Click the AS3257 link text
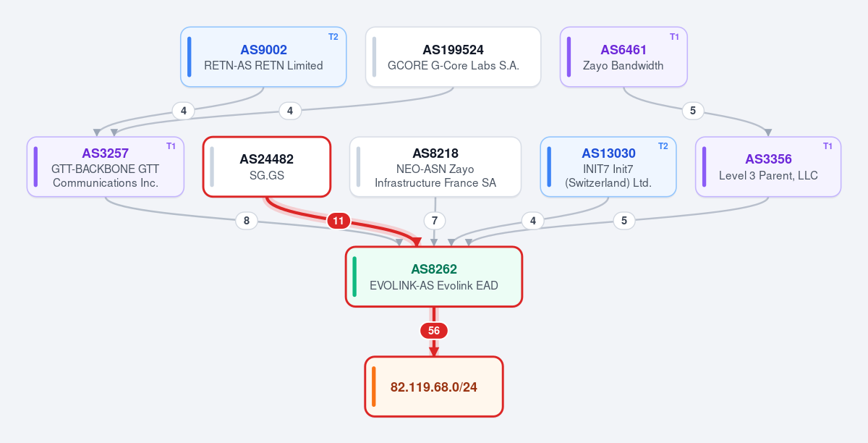The image size is (868, 443). (106, 153)
